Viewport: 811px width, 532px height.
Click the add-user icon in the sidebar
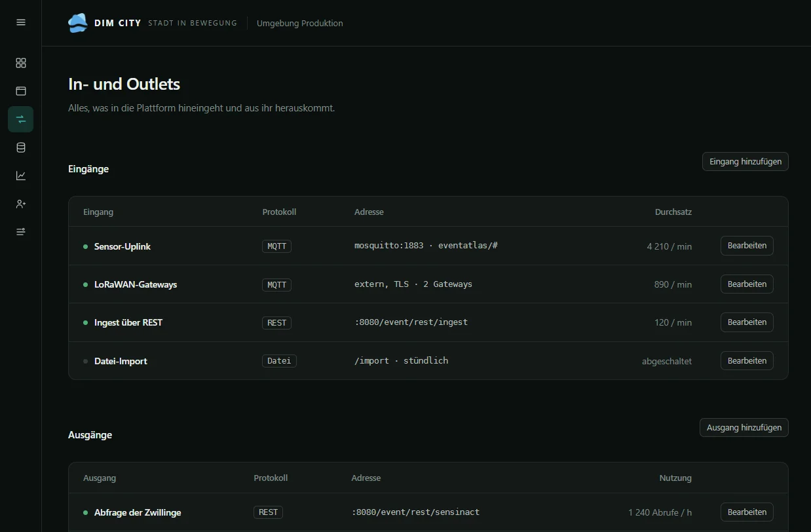[x=21, y=204]
